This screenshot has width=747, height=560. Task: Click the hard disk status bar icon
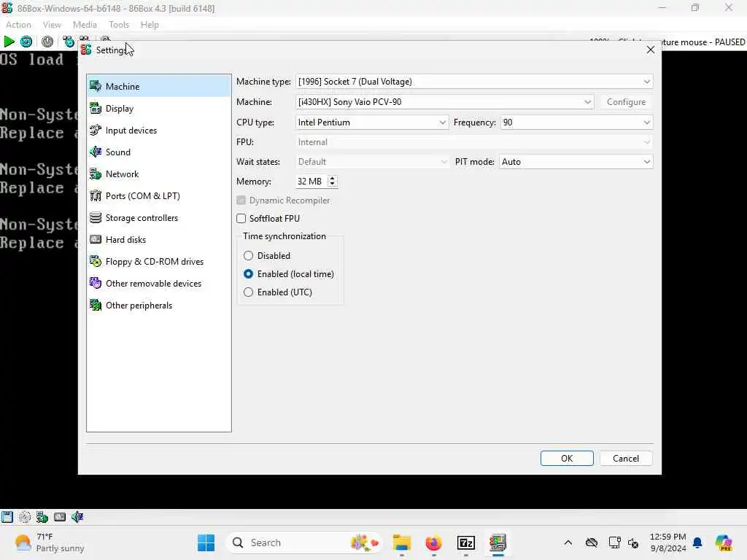(60, 517)
